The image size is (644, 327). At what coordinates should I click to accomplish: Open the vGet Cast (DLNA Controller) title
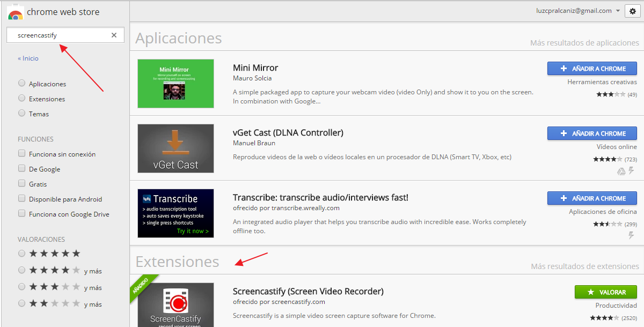pos(288,132)
